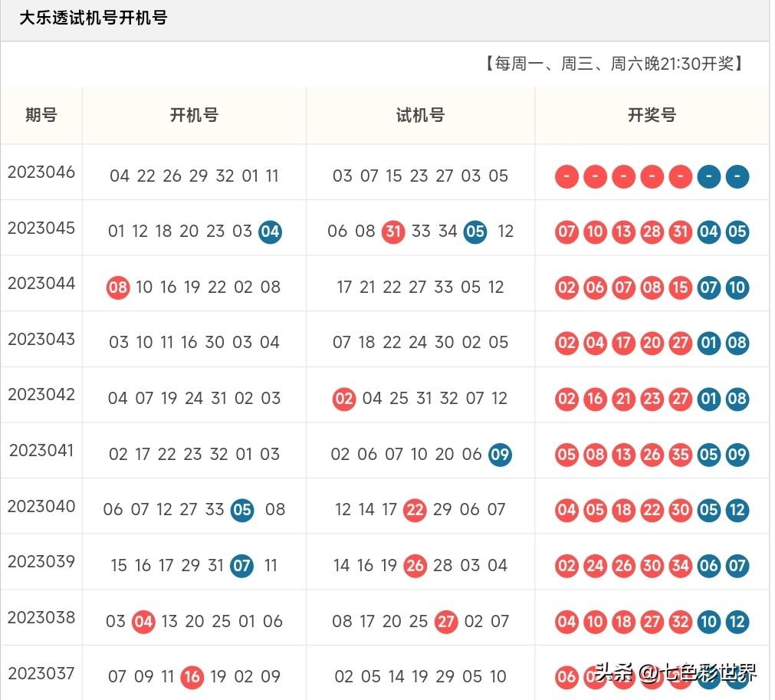Click red 24 ball in 2023039 开奖号

tap(595, 566)
